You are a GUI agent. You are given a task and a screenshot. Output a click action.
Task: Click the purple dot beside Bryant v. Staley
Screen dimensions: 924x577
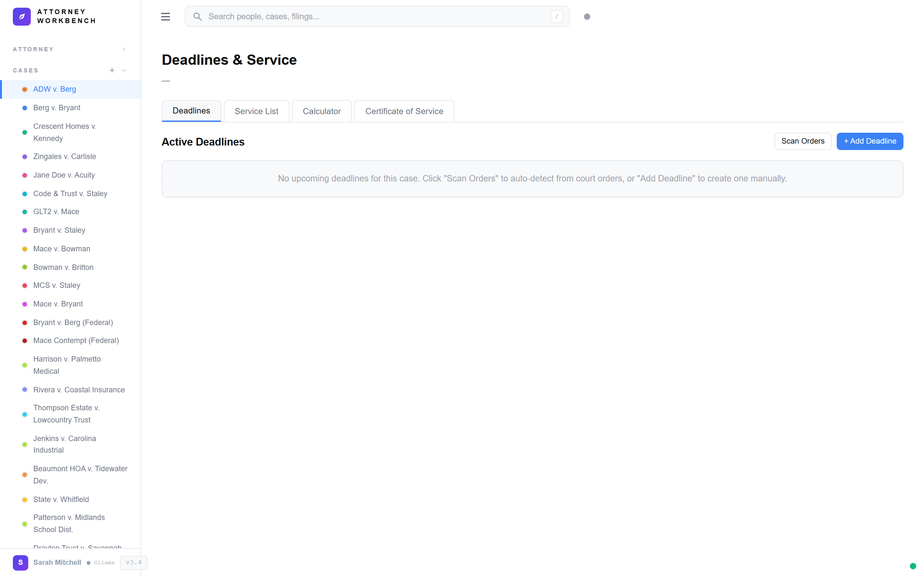[24, 230]
